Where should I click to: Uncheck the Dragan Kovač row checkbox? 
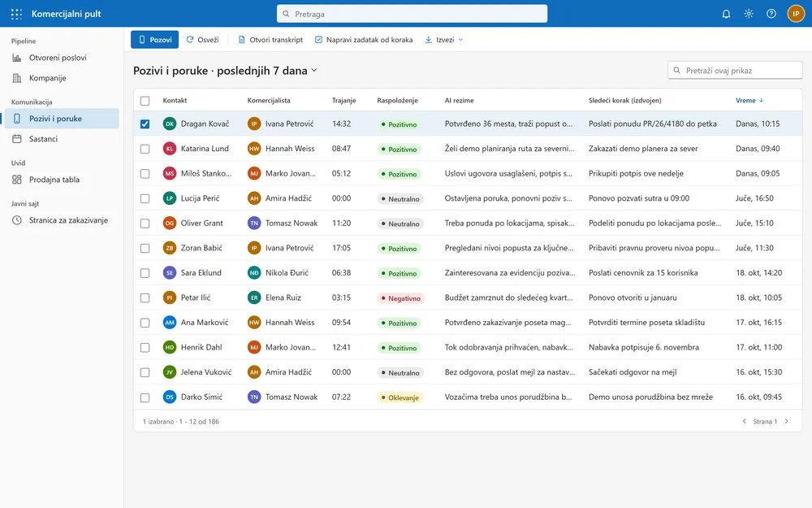click(145, 124)
